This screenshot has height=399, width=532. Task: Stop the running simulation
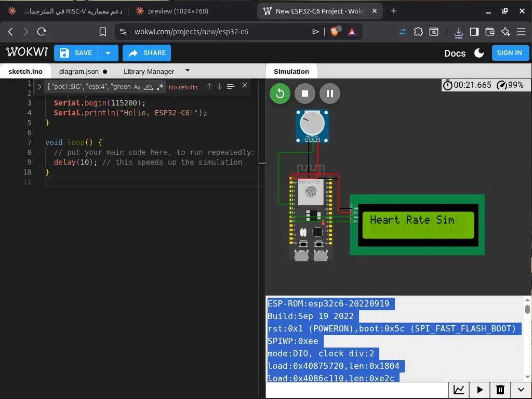point(304,94)
